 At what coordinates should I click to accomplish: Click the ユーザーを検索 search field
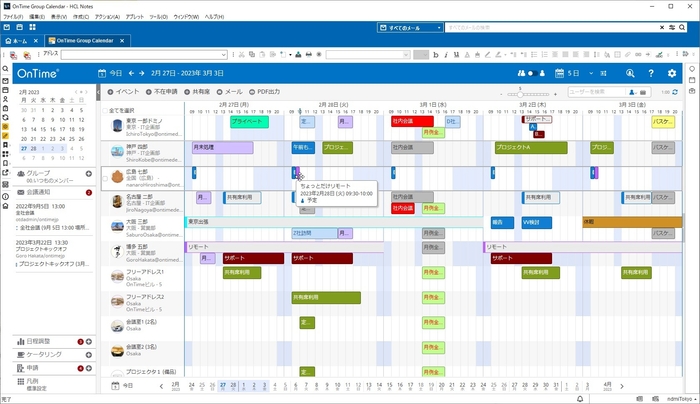(606, 91)
